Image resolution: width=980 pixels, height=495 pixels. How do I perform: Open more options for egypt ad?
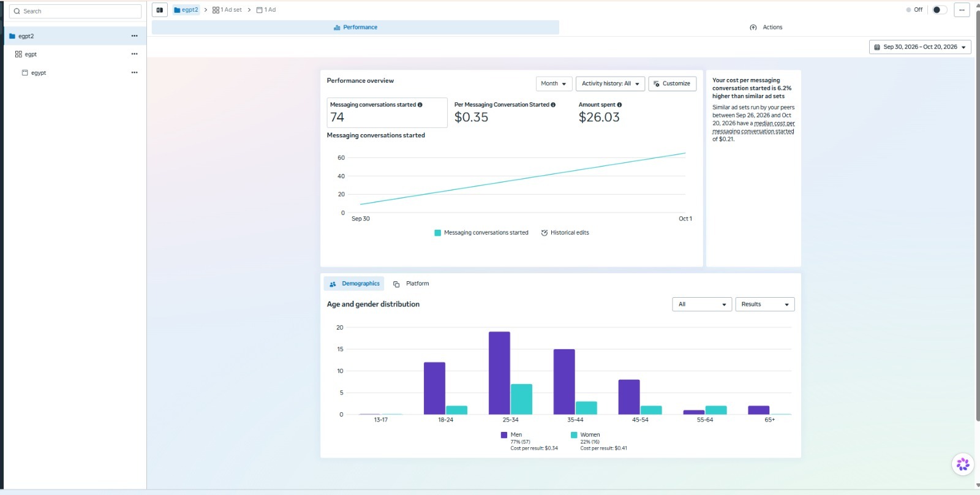coord(134,72)
